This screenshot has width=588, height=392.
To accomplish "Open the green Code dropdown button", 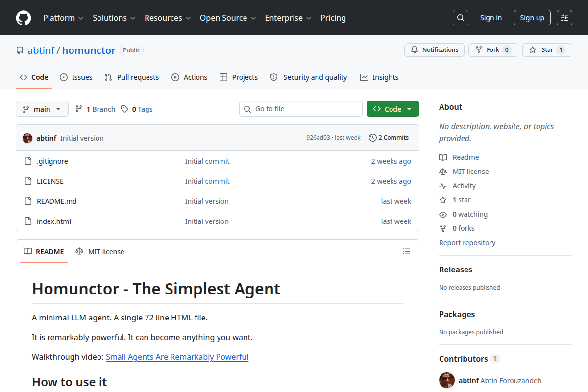I will point(393,109).
